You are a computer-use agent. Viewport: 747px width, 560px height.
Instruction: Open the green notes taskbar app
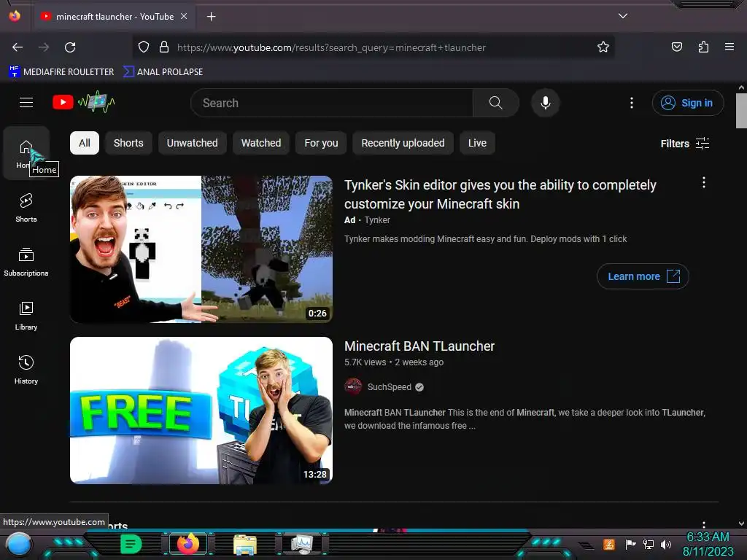(131, 544)
